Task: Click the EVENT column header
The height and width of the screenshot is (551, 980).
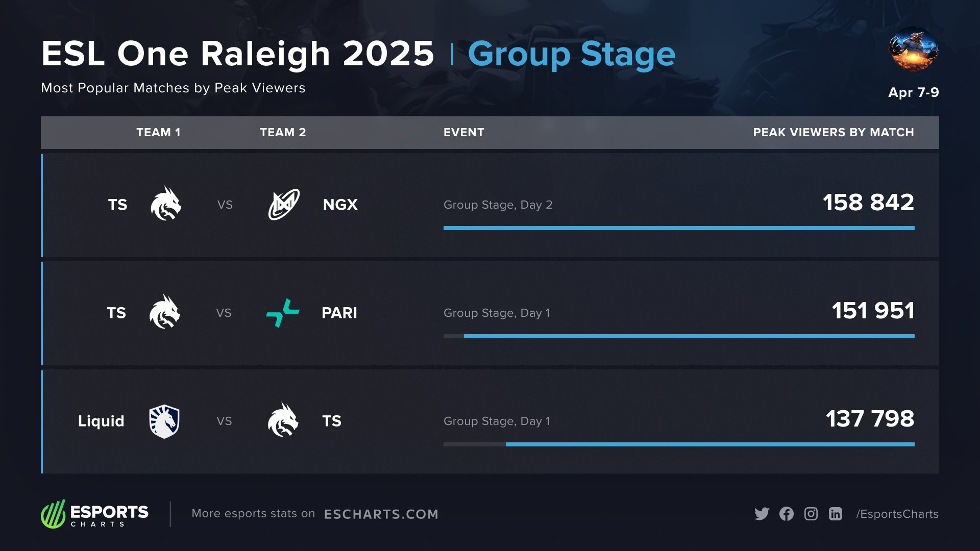Action: point(463,132)
